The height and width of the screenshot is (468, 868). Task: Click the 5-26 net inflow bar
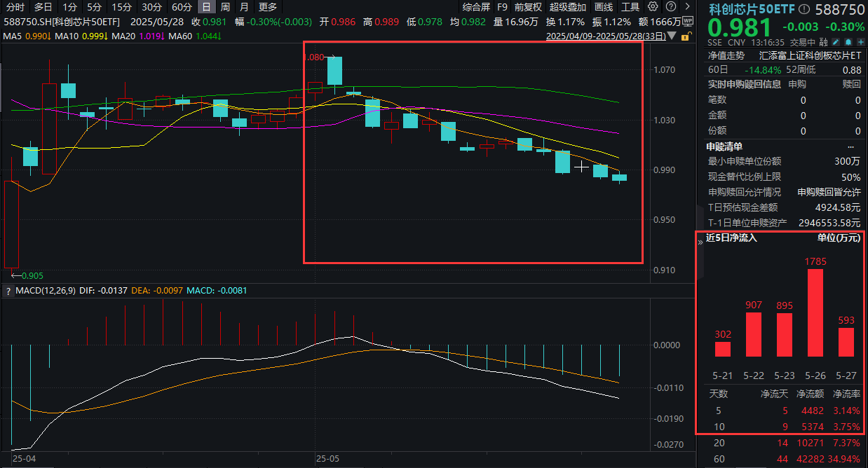pyautogui.click(x=815, y=312)
